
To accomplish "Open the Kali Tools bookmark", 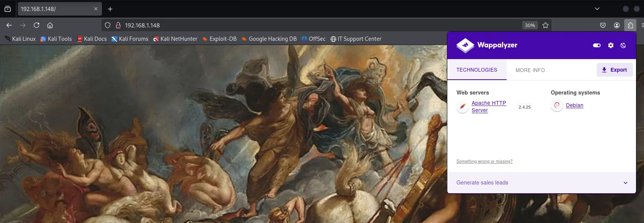I will 56,39.
